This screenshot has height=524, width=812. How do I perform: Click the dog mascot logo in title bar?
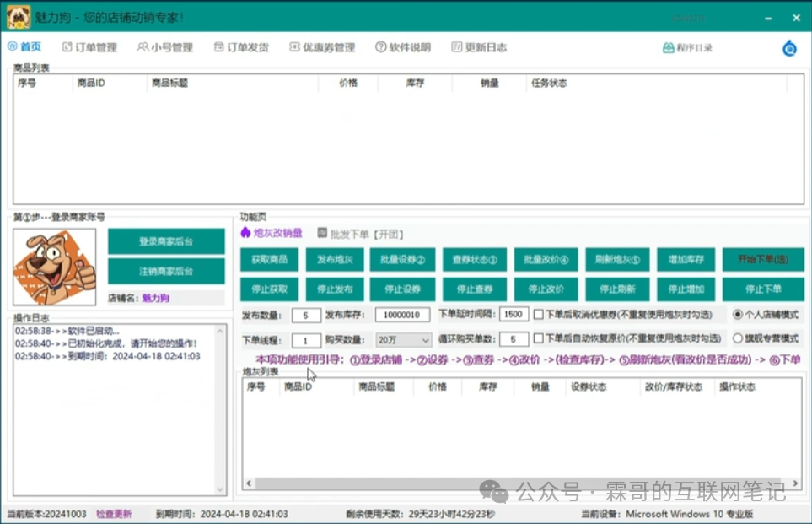click(19, 16)
